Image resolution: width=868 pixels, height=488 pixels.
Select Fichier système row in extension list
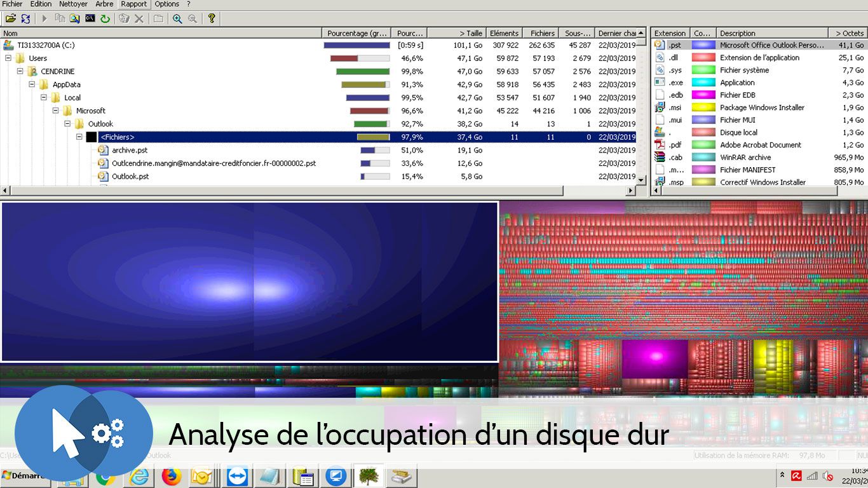[759, 70]
